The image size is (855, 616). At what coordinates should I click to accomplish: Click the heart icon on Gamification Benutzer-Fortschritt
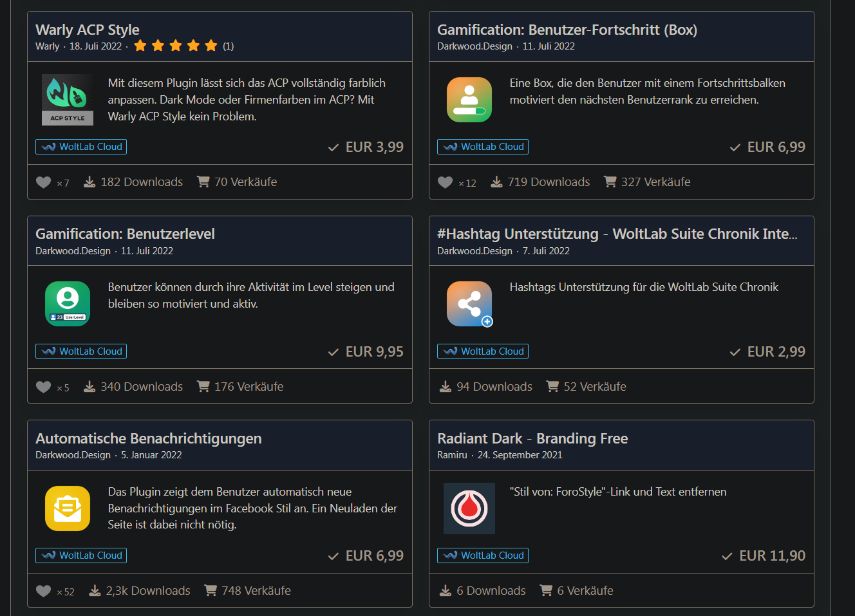[x=445, y=182]
